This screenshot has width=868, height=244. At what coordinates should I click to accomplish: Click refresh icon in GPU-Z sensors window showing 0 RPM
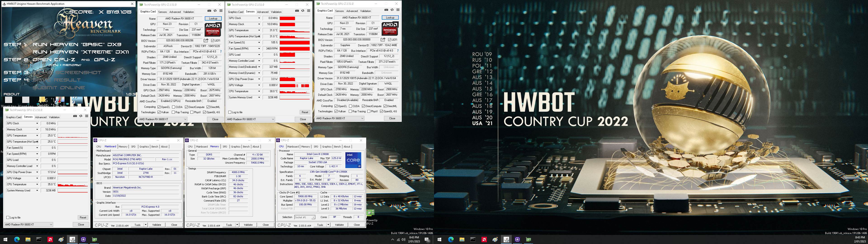pyautogui.click(x=80, y=116)
